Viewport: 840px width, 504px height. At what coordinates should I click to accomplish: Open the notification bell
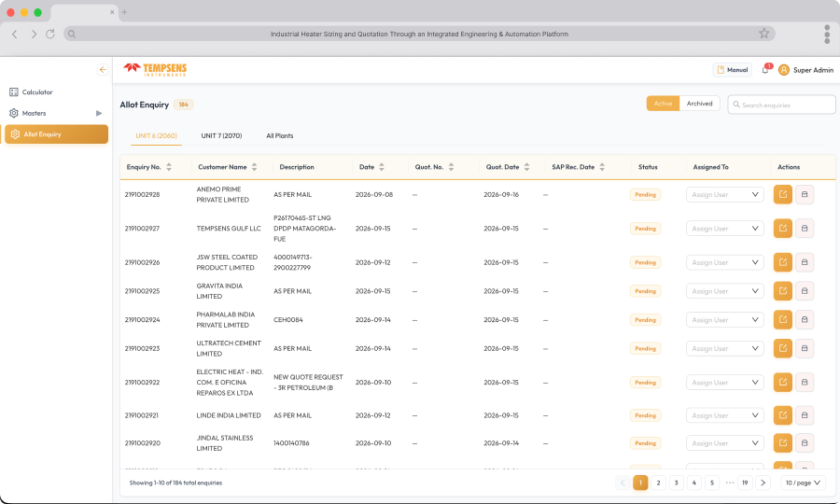click(765, 70)
